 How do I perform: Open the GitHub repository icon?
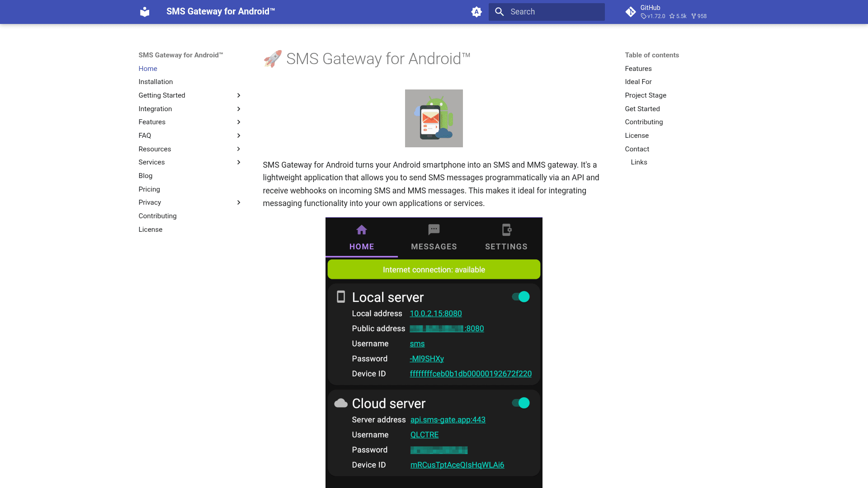(x=631, y=12)
